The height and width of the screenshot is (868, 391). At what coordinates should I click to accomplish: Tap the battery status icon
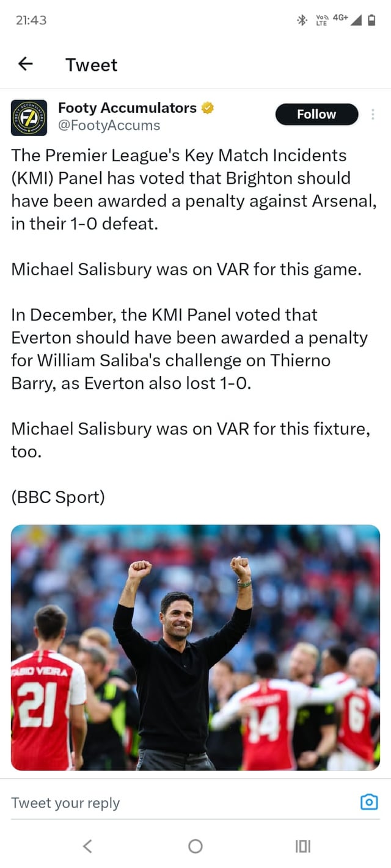(x=371, y=20)
